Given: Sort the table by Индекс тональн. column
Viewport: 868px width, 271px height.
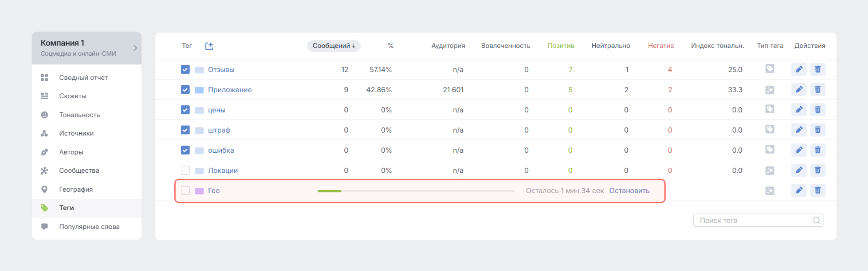Looking at the screenshot, I should pyautogui.click(x=717, y=46).
